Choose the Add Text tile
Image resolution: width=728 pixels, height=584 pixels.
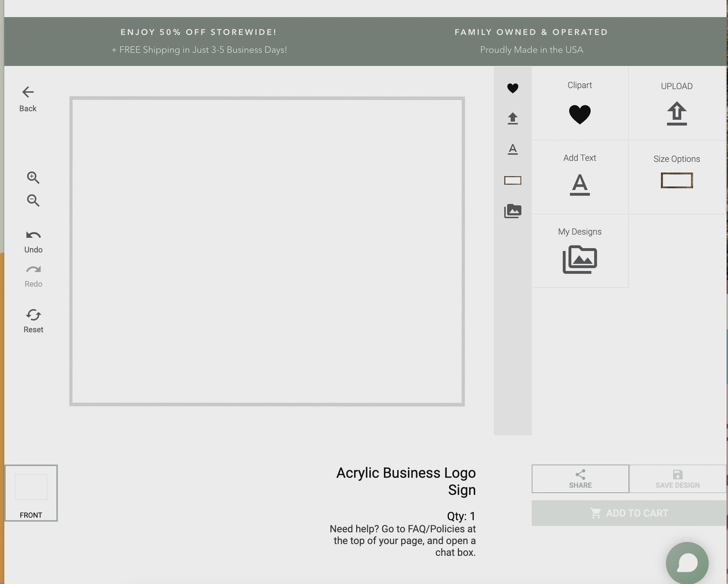[580, 177]
